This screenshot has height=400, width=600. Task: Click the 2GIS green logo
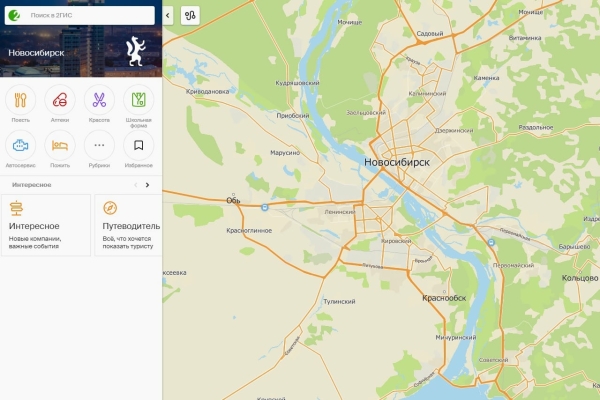click(14, 15)
